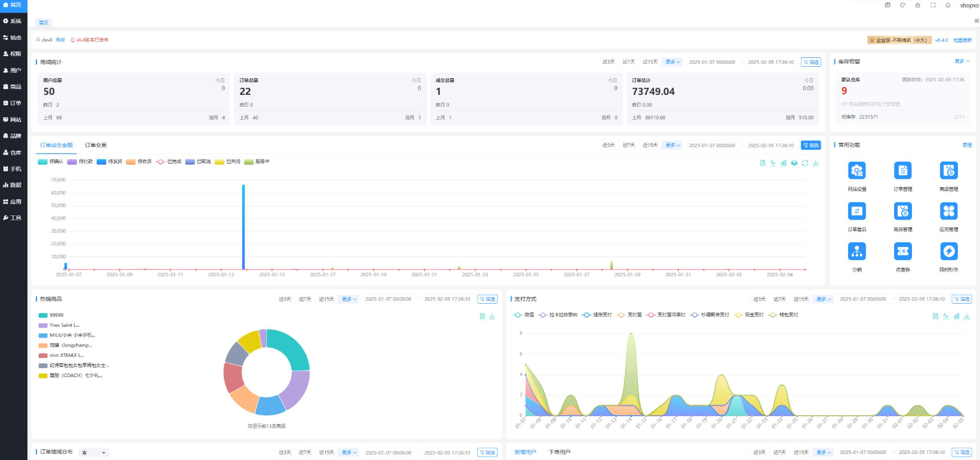Open 订单 in left sidebar menu
980x460 pixels.
13,103
